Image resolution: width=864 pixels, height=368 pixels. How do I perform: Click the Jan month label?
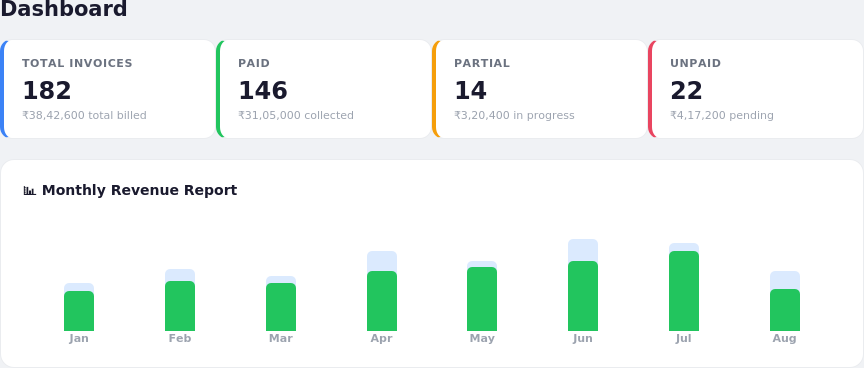(79, 338)
